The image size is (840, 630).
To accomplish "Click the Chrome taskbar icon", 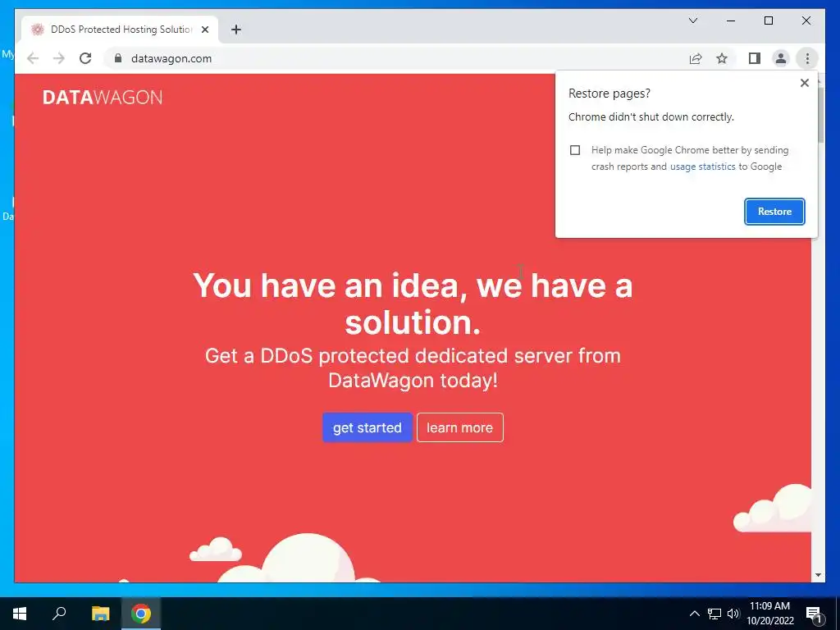I will point(141,614).
